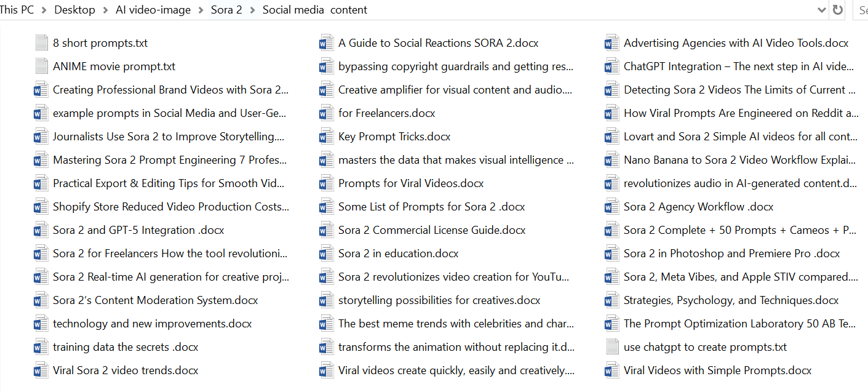The width and height of the screenshot is (868, 392).
Task: Select How Viral Prompts Are Engineered on Reddit
Action: (x=741, y=113)
